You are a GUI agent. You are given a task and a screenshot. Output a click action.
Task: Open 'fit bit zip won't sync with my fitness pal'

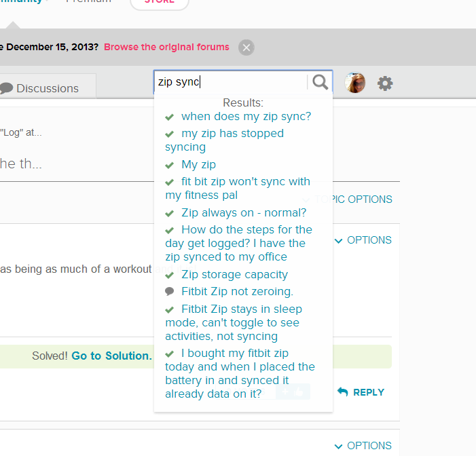point(238,188)
